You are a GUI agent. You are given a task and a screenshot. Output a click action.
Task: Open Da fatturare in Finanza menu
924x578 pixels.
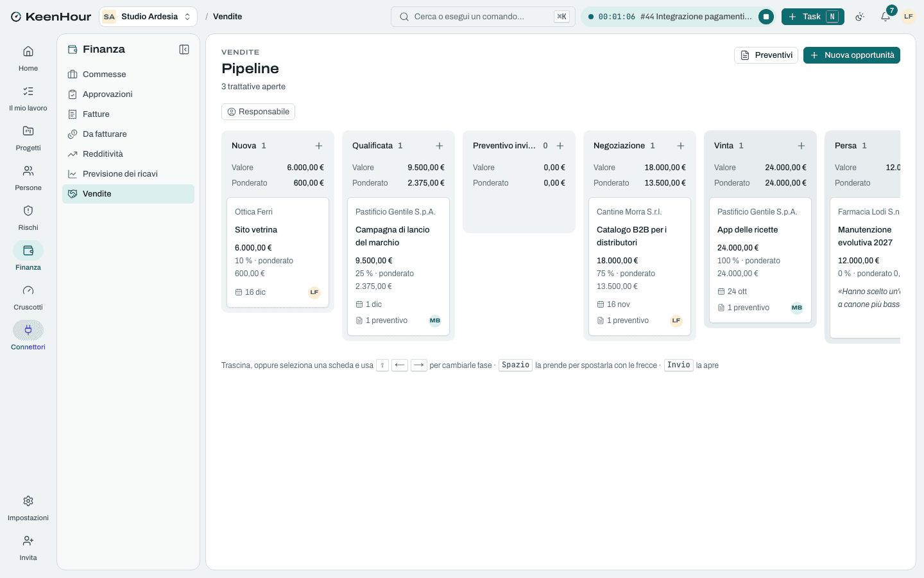pyautogui.click(x=128, y=134)
